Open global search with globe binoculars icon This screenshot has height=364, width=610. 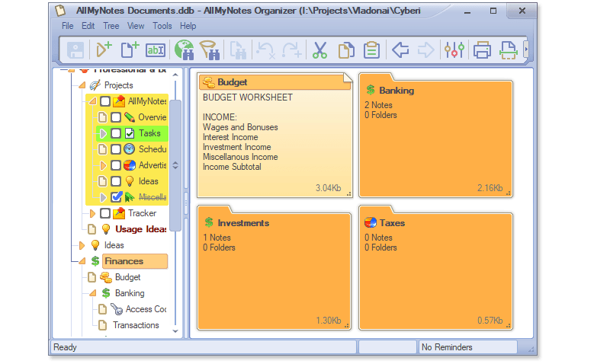click(184, 50)
